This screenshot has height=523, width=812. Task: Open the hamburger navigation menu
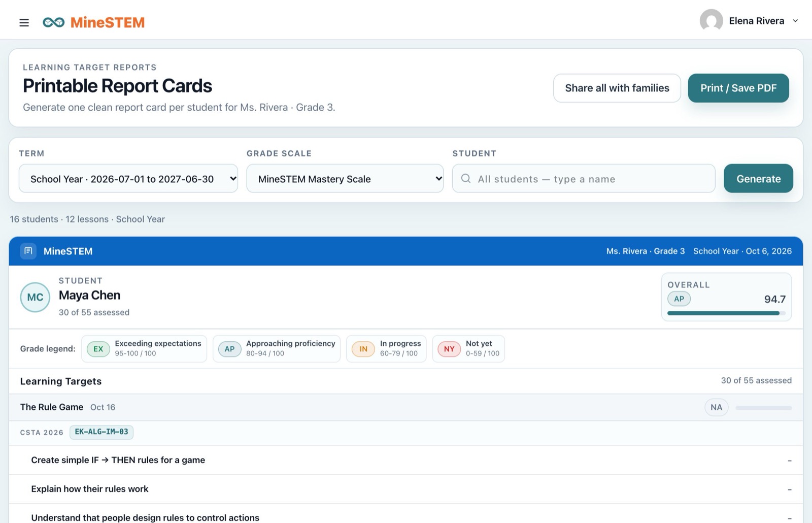pyautogui.click(x=24, y=22)
